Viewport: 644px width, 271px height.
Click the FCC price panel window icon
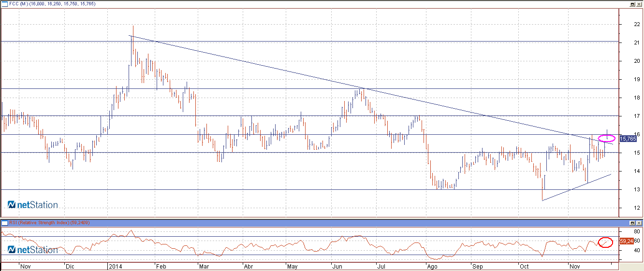point(4,3)
